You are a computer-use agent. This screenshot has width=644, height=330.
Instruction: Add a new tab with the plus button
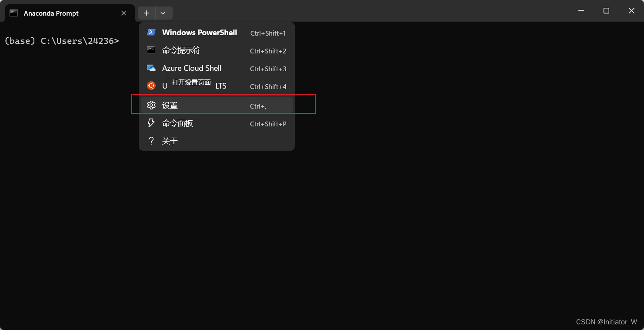tap(147, 13)
